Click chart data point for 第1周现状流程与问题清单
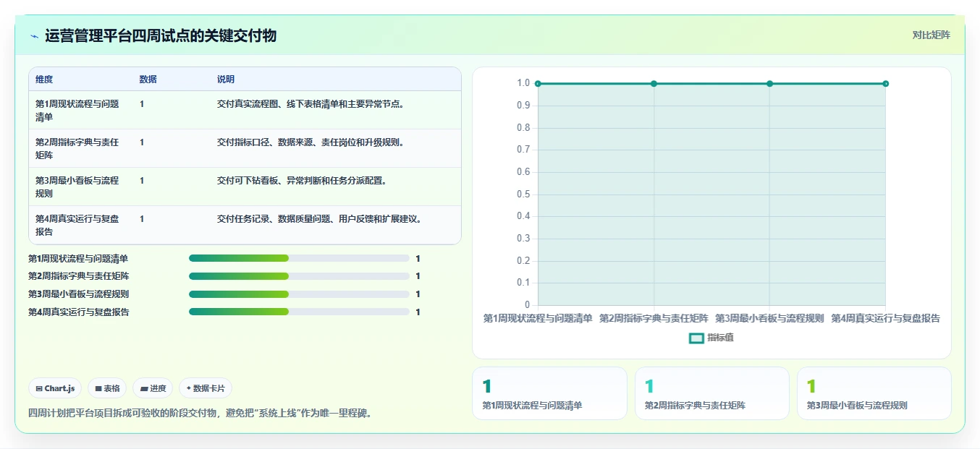980x449 pixels. pyautogui.click(x=538, y=84)
